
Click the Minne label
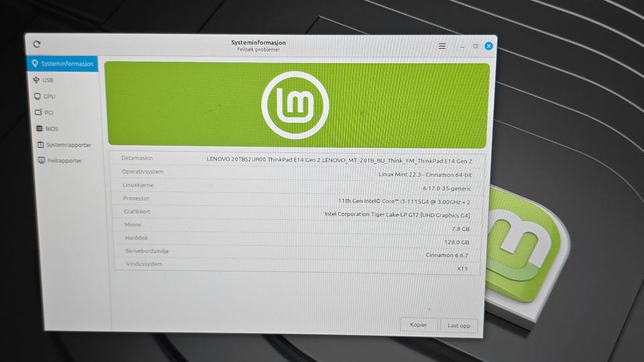(133, 225)
